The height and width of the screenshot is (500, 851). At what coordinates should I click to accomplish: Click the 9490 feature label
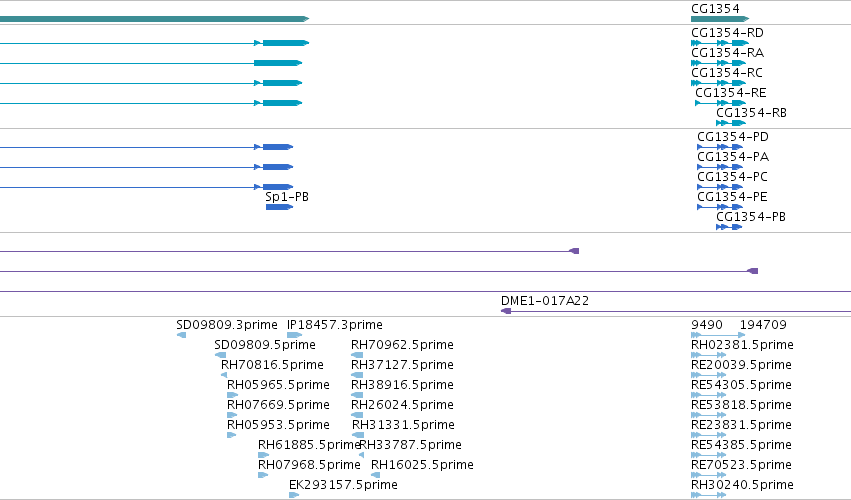(x=707, y=325)
